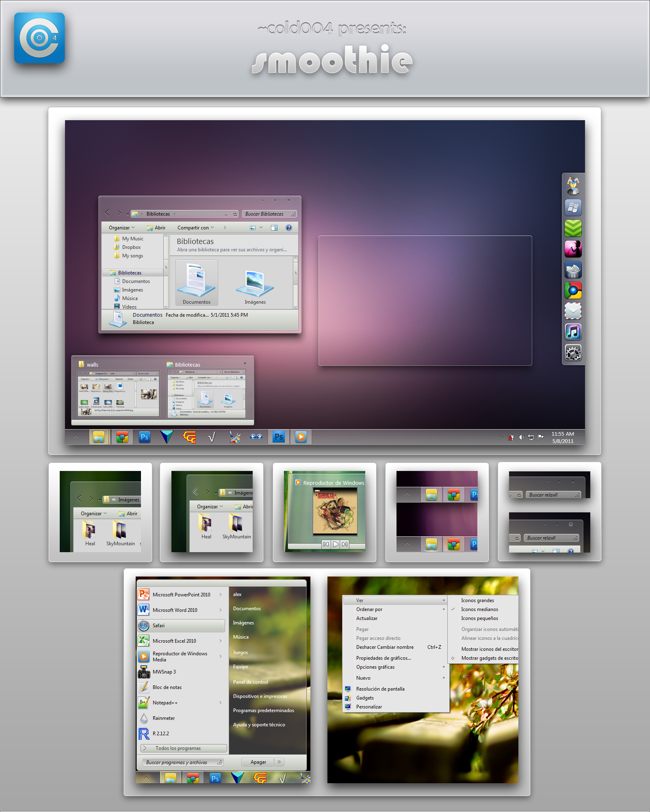The width and height of the screenshot is (650, 812).
Task: Launch iTunes from the side dock
Action: click(573, 332)
